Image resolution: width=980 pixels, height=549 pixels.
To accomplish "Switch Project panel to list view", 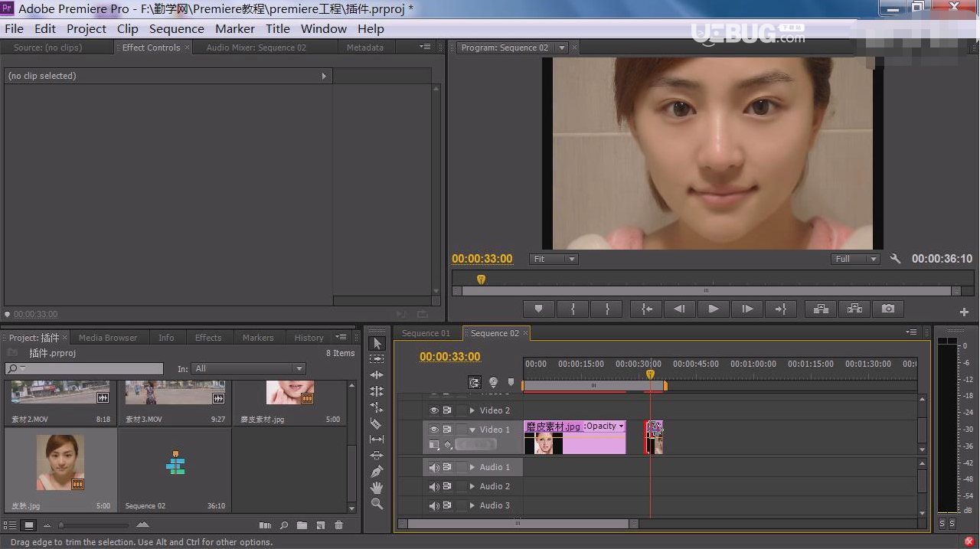I will [10, 525].
